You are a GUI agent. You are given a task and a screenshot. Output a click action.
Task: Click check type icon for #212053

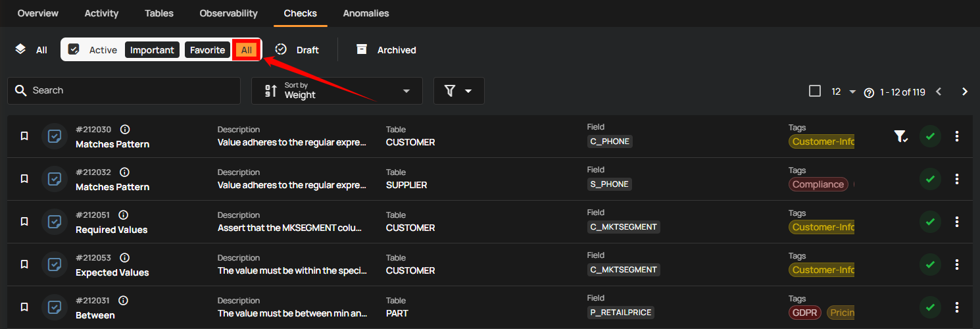click(55, 265)
